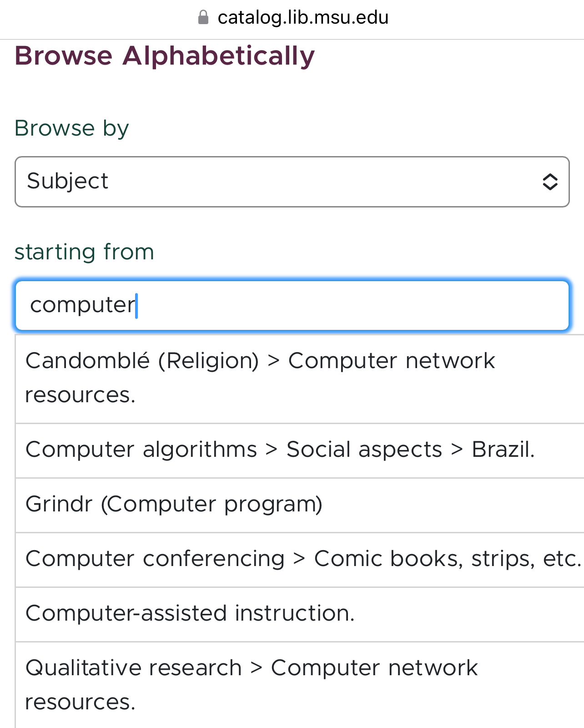The width and height of the screenshot is (584, 728).
Task: Open the Subject browse-by dropdown
Action: tap(292, 182)
